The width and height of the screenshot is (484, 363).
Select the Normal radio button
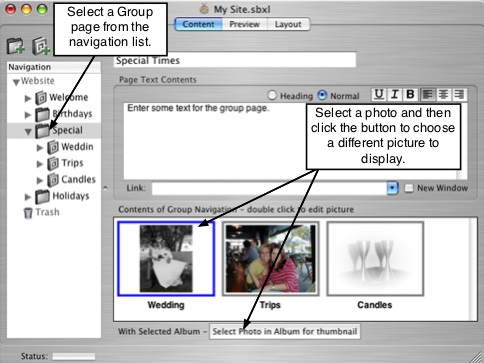[322, 95]
